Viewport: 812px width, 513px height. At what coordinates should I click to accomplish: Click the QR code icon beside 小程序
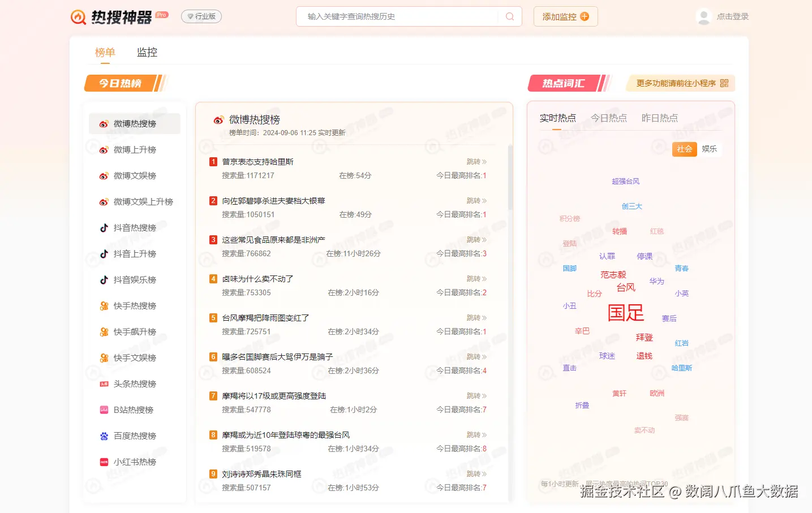point(724,83)
